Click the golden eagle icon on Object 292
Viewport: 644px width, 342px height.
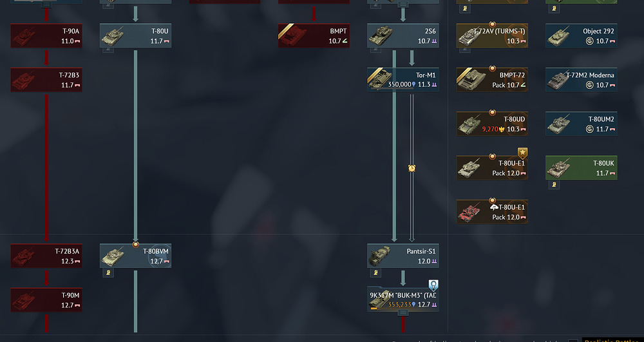(590, 41)
